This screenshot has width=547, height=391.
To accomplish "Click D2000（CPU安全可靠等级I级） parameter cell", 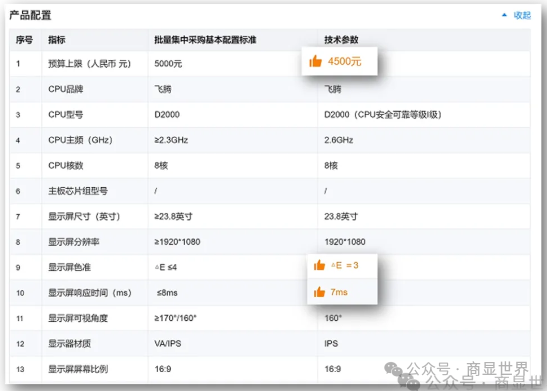I will pos(383,115).
